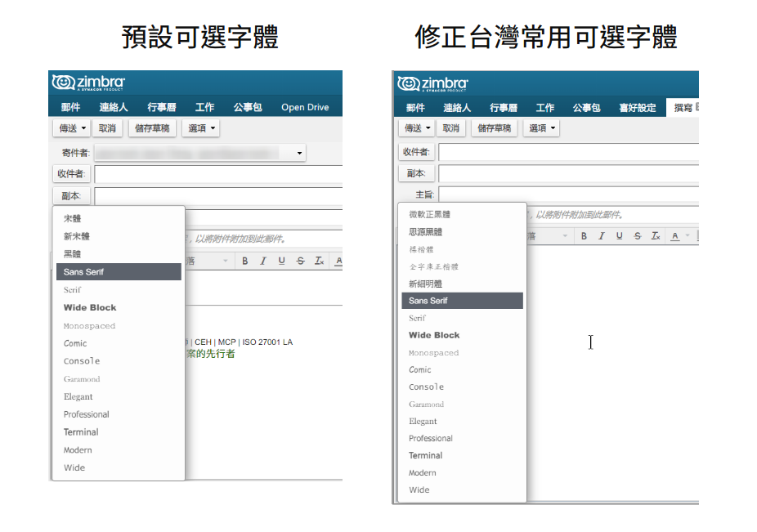This screenshot has width=757, height=532.
Task: Open text color arrow in right editor
Action: pyautogui.click(x=688, y=235)
